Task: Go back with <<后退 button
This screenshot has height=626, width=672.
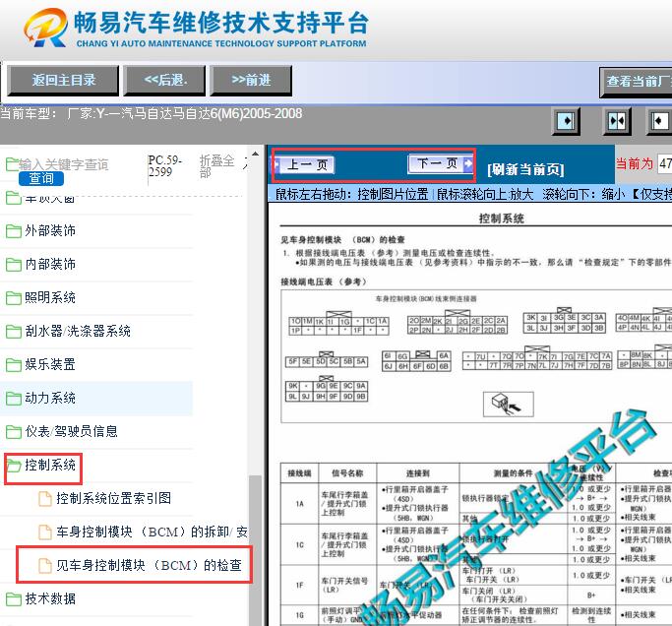Action: pos(164,80)
